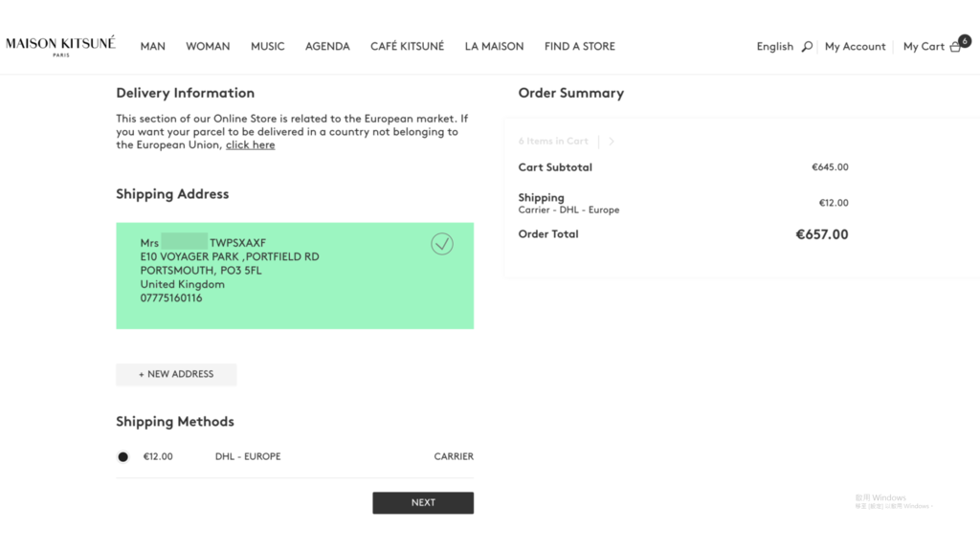Click the checkmark circle on the selected address
The image size is (980, 551).
coord(442,244)
